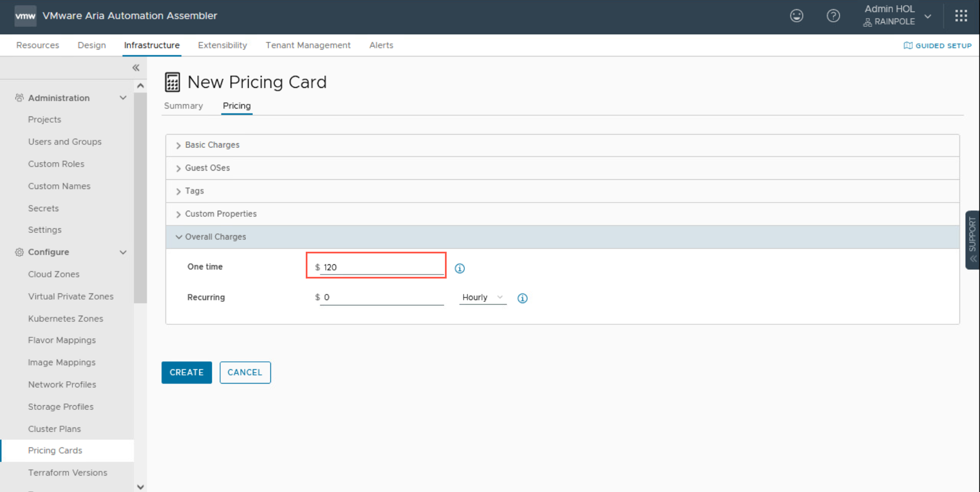Collapse the Administration sidebar group
Viewport: 980px width, 492px height.
(123, 98)
